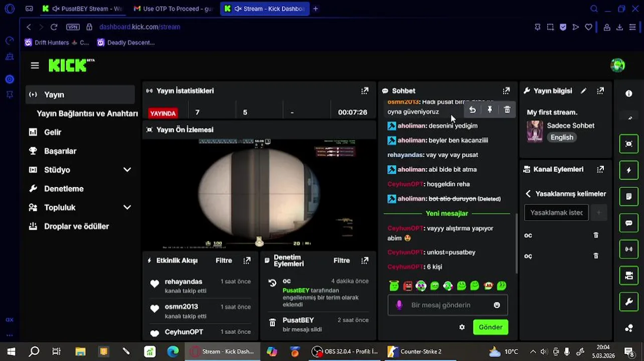Delete banned word 'oc'

pyautogui.click(x=596, y=235)
